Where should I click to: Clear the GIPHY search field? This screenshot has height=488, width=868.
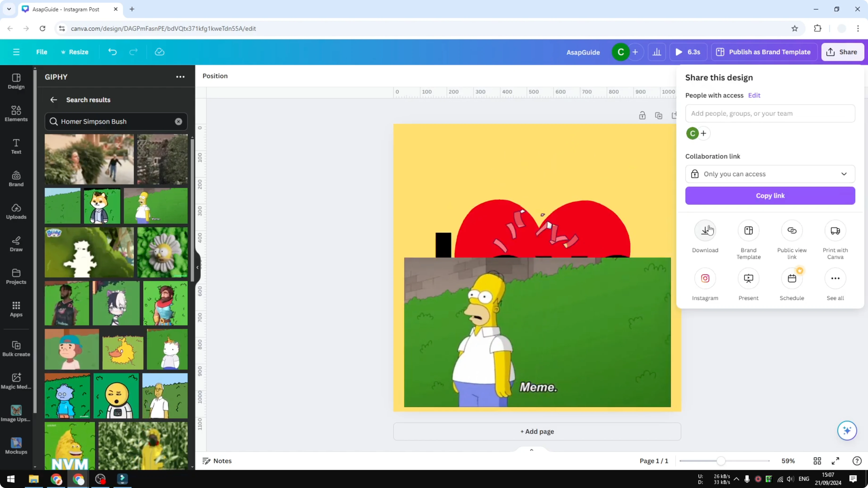click(178, 122)
